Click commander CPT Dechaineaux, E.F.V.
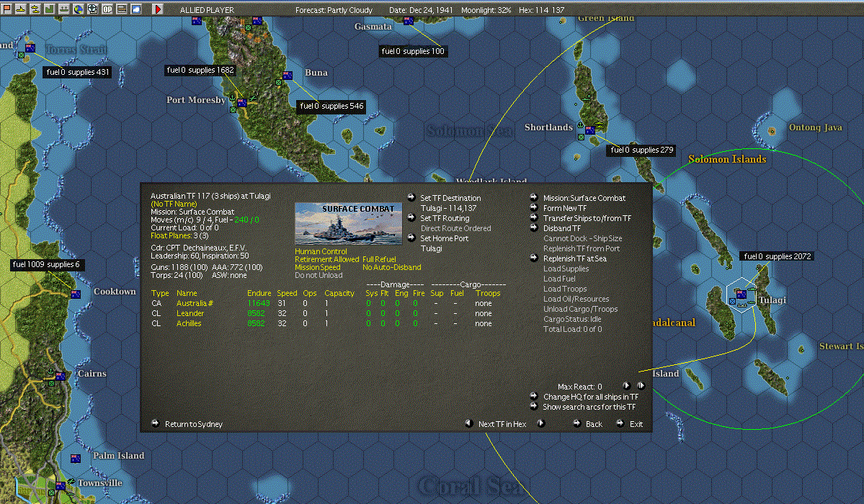Image resolution: width=864 pixels, height=504 pixels. (x=198, y=248)
